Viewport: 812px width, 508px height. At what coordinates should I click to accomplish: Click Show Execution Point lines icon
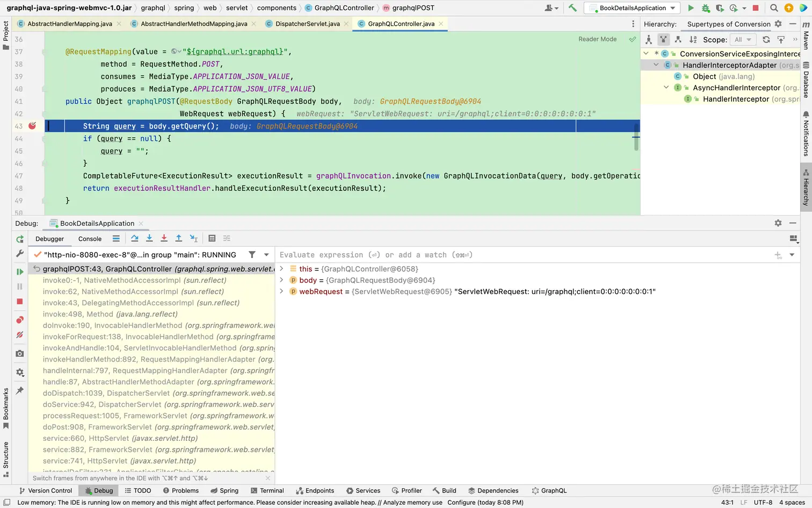(116, 238)
